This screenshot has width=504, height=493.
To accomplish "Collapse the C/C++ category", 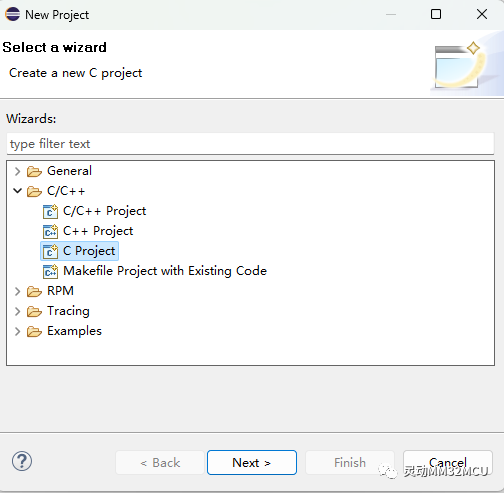I will point(17,191).
